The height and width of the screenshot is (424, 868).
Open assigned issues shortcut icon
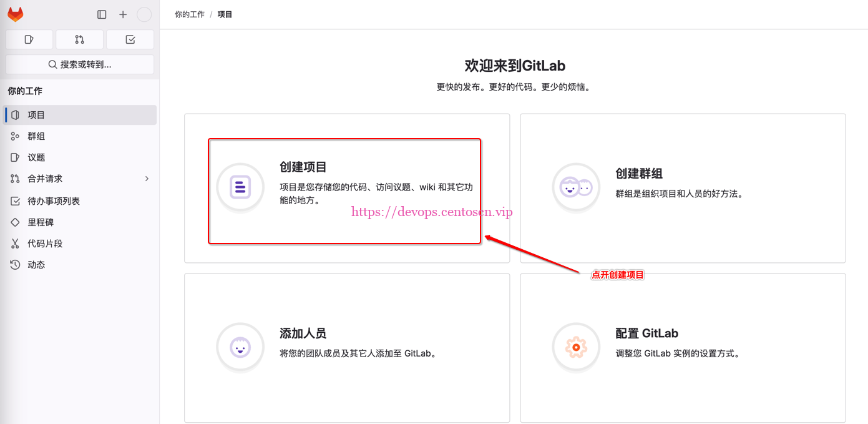pyautogui.click(x=29, y=39)
